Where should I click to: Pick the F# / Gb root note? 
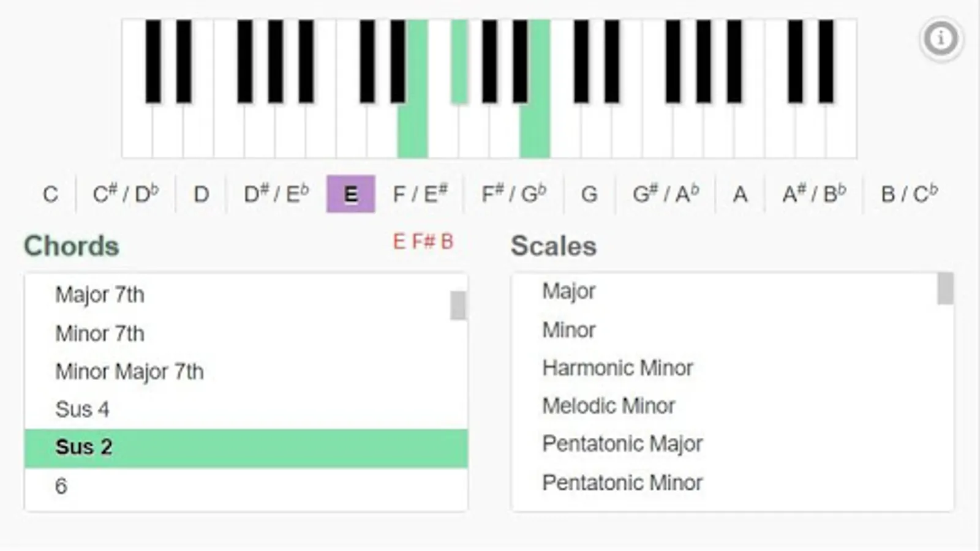click(513, 195)
